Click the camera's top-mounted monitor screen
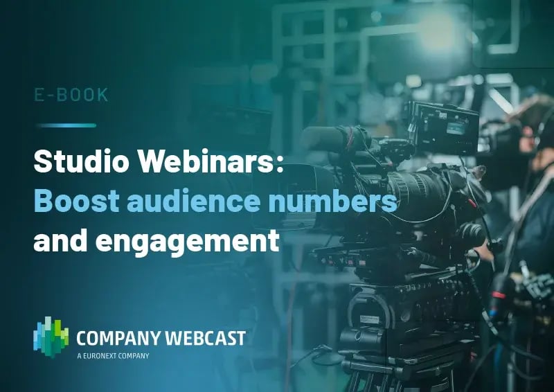 coord(443,125)
